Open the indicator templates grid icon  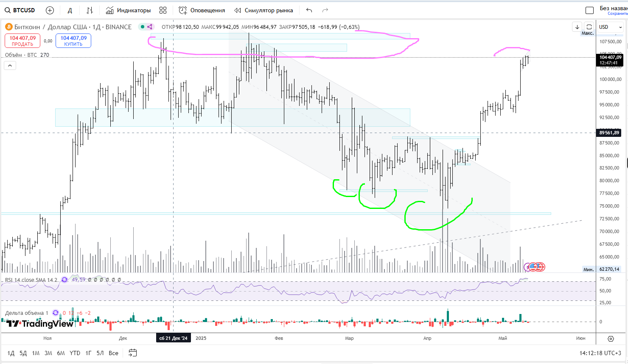pos(163,10)
